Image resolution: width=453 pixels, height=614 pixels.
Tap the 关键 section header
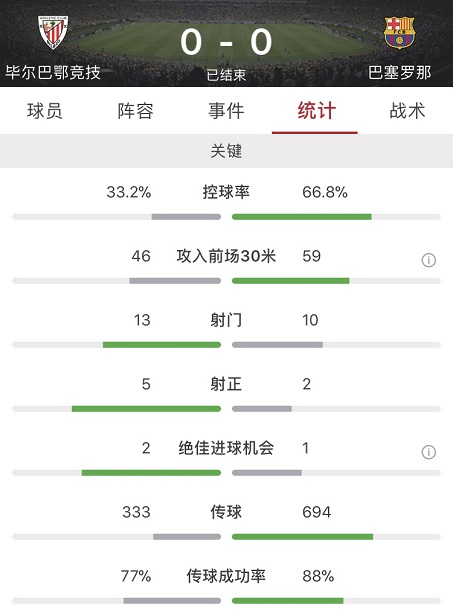point(226,151)
